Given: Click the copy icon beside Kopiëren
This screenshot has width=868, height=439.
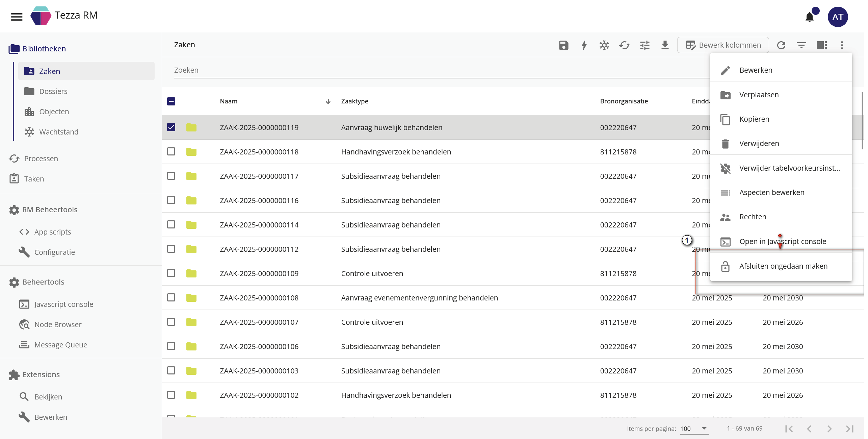Looking at the screenshot, I should pyautogui.click(x=725, y=119).
